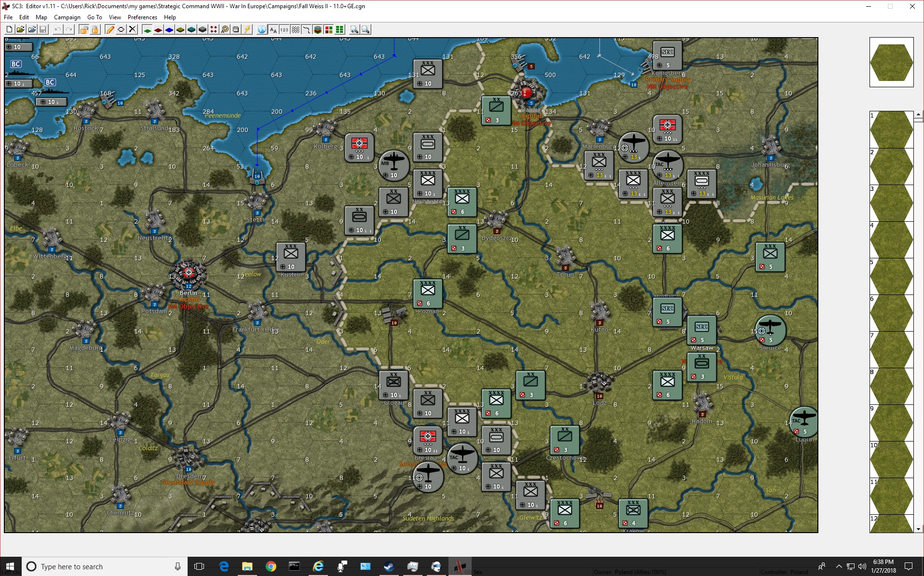This screenshot has height=576, width=924.
Task: Select tile number 2 in palette
Action: coord(891,166)
